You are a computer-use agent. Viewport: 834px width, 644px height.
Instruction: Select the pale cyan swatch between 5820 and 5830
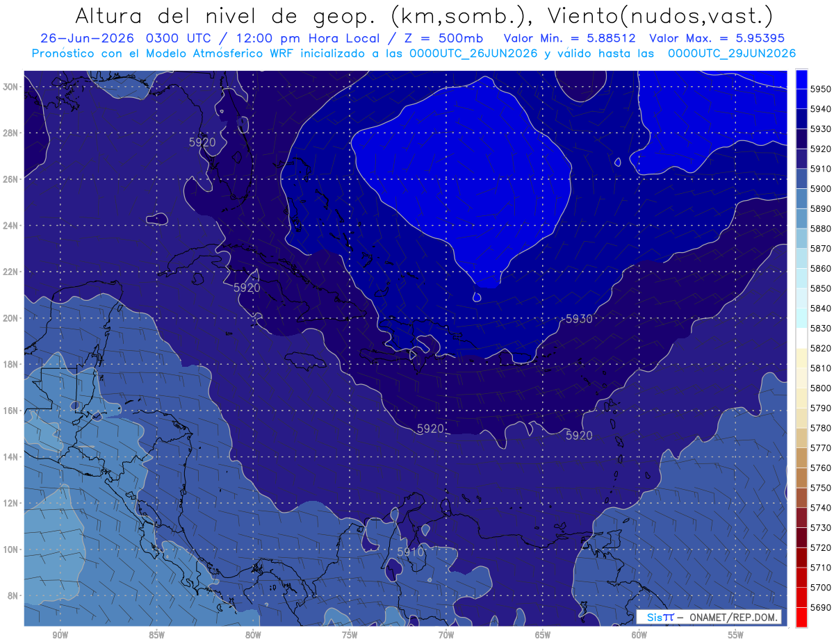click(801, 338)
